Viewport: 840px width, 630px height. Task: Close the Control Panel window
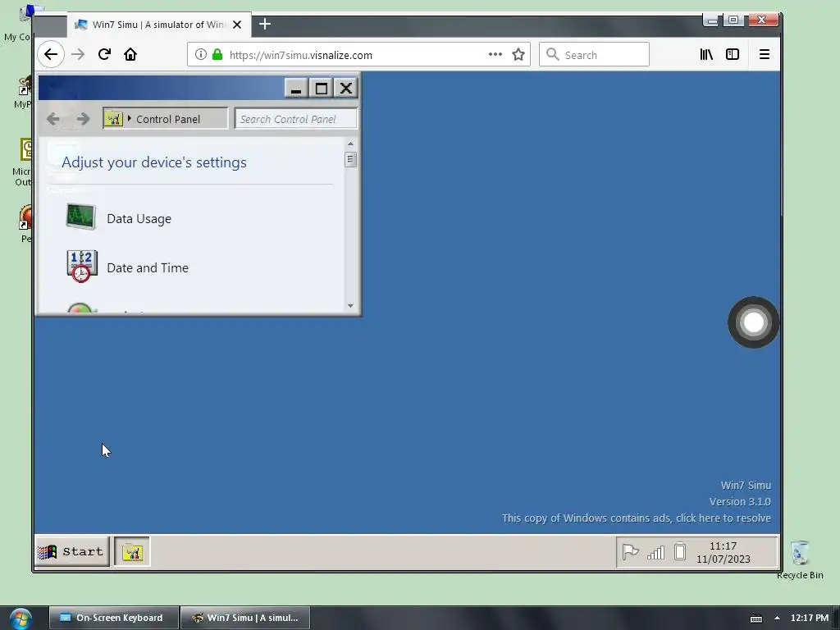point(346,89)
